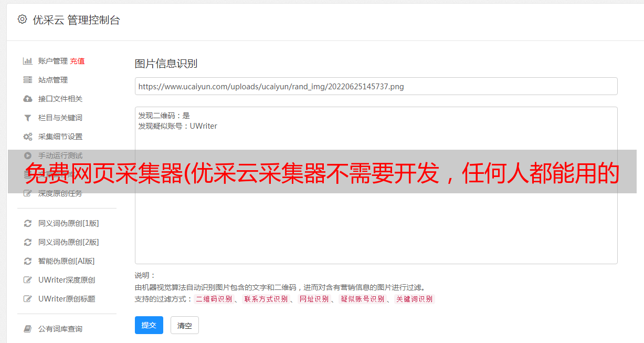Click the refresh icon for 智能伪原创[AI版]
The image size is (644, 343).
click(28, 261)
